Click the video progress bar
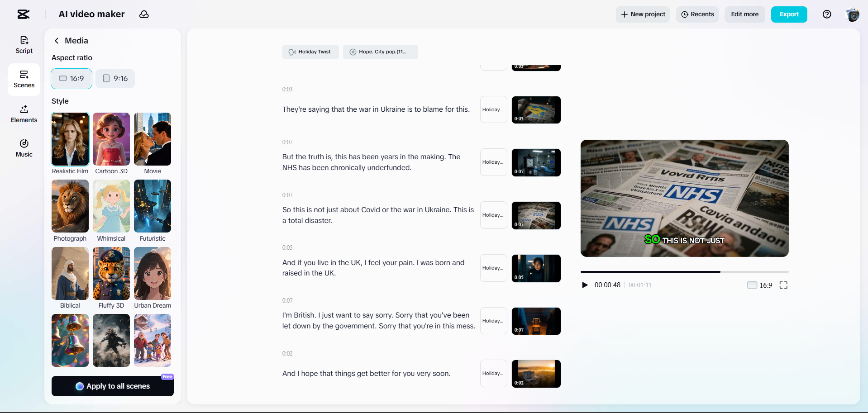Viewport: 868px width, 413px height. (685, 272)
